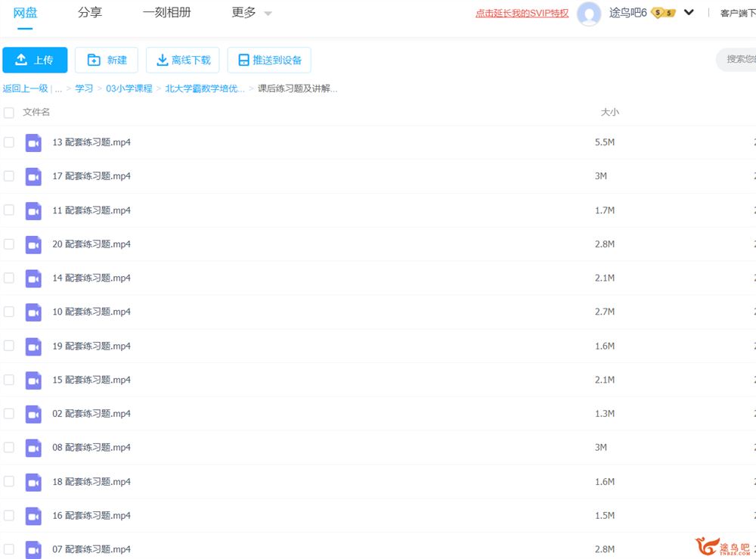
Task: Click the user avatar icon
Action: (x=589, y=13)
